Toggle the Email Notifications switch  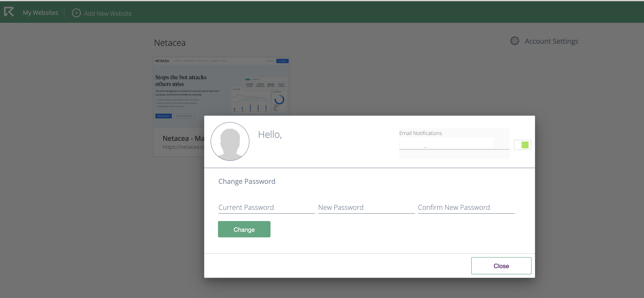[522, 145]
